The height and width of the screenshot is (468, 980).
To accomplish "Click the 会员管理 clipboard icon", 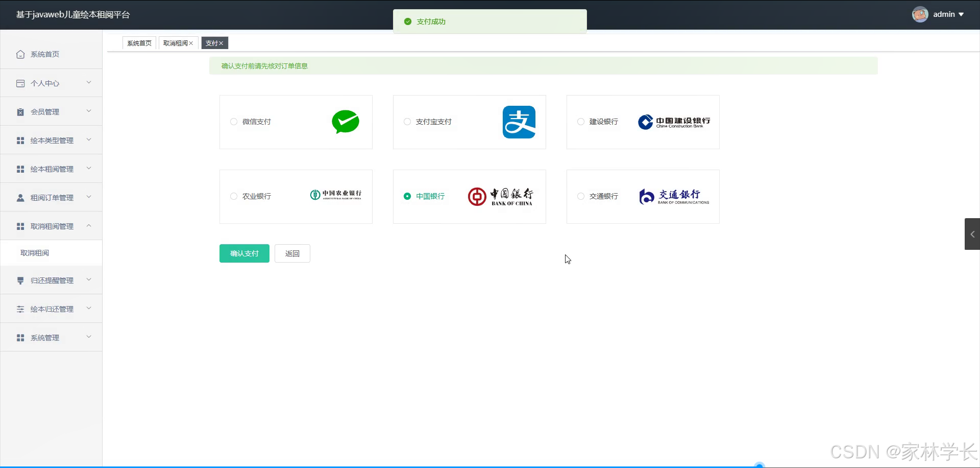I will (20, 112).
